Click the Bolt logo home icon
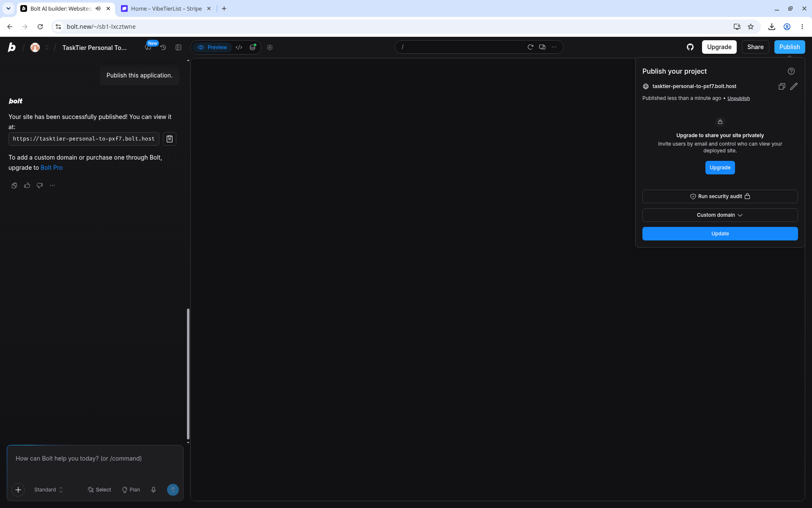This screenshot has width=812, height=508. point(12,47)
